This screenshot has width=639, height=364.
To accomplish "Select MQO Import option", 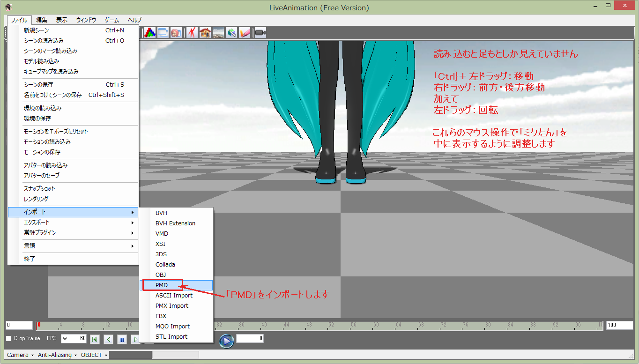I will pos(177,327).
